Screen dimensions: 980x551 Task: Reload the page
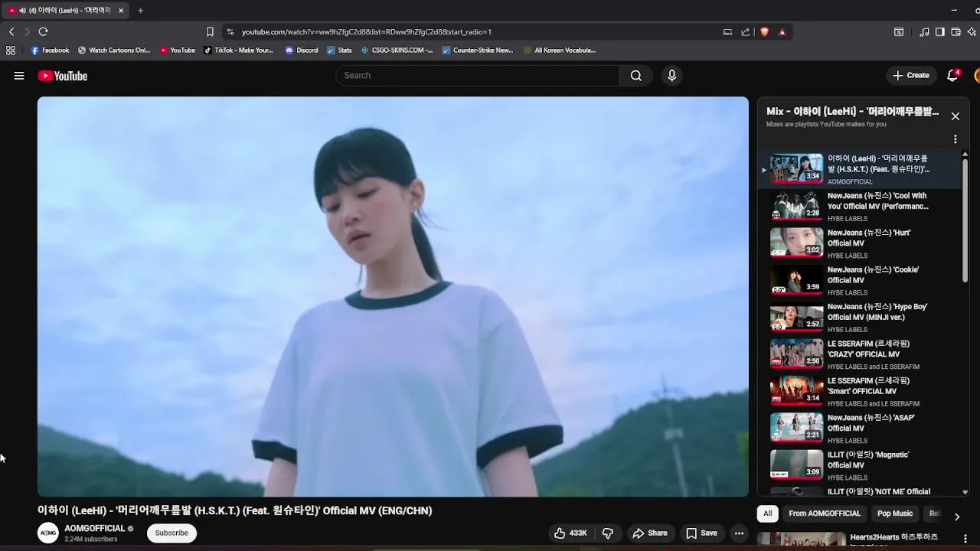click(x=44, y=31)
